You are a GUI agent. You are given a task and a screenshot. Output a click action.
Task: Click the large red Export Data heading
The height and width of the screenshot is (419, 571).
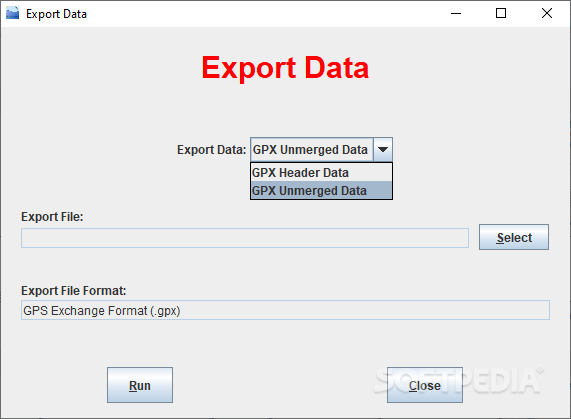tap(285, 68)
